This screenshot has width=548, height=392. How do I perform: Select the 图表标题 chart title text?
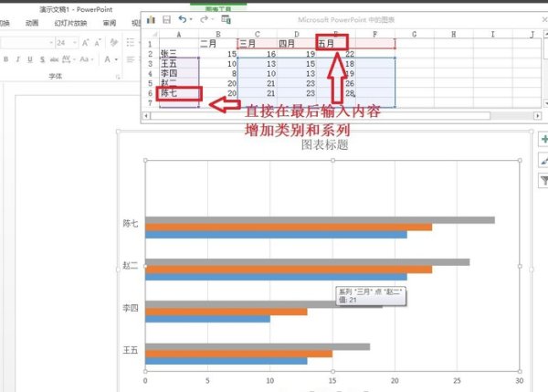pos(324,144)
